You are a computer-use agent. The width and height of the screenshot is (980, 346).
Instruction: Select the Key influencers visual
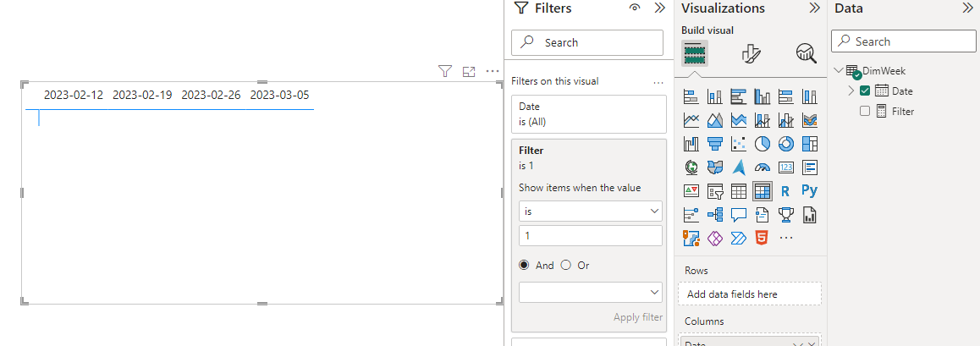691,215
